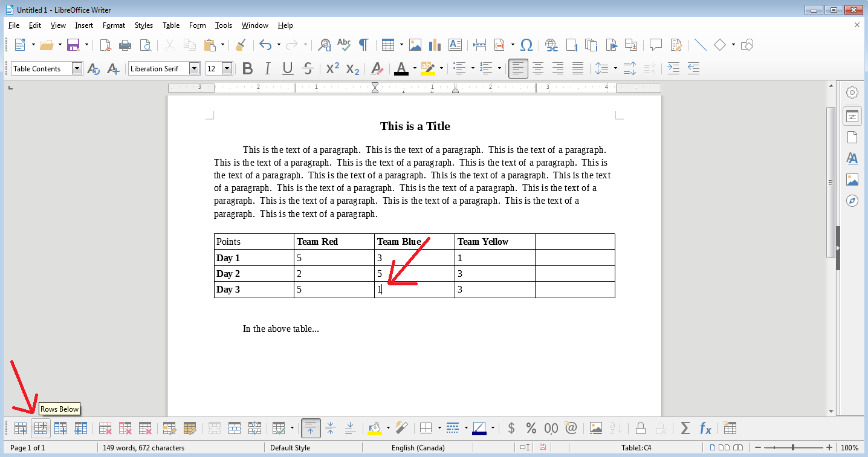Export directly as PDF
The width and height of the screenshot is (868, 457).
pyautogui.click(x=106, y=45)
